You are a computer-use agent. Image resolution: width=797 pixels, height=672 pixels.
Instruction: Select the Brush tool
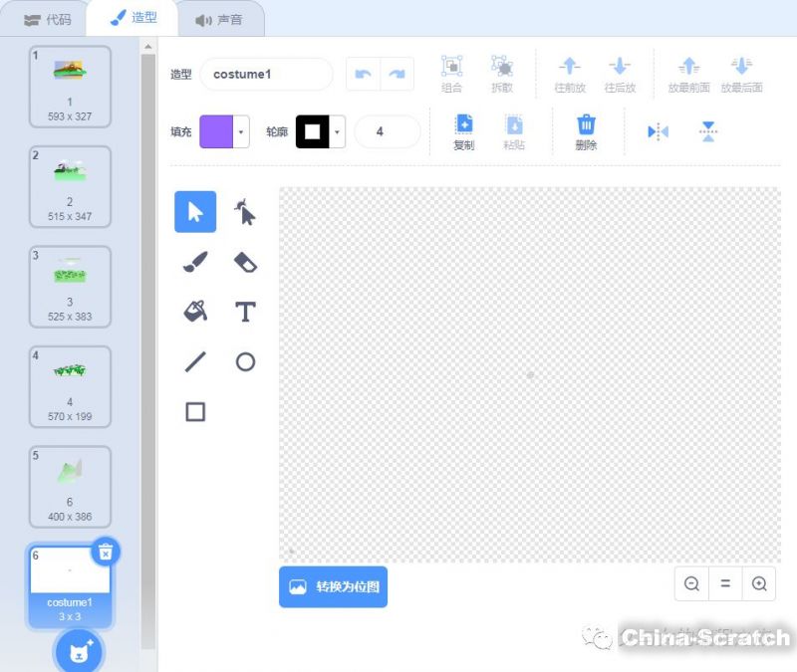195,263
